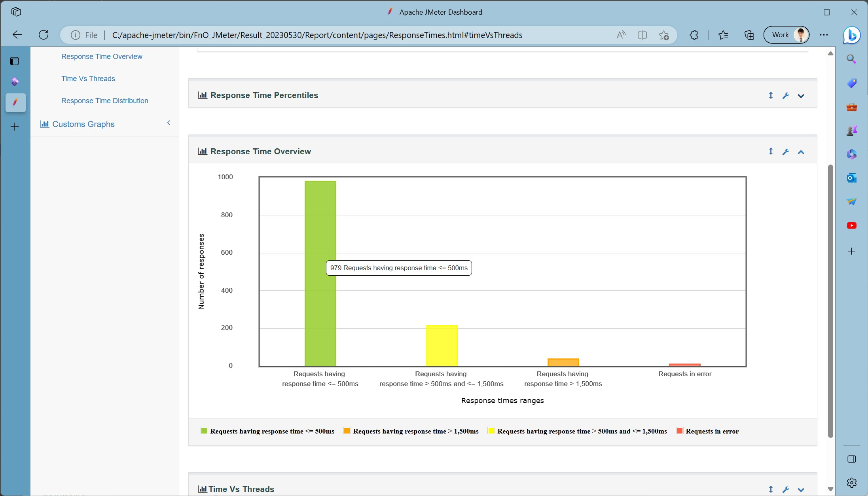Select the JMeter feather tab
The image size is (868, 496).
tap(15, 103)
